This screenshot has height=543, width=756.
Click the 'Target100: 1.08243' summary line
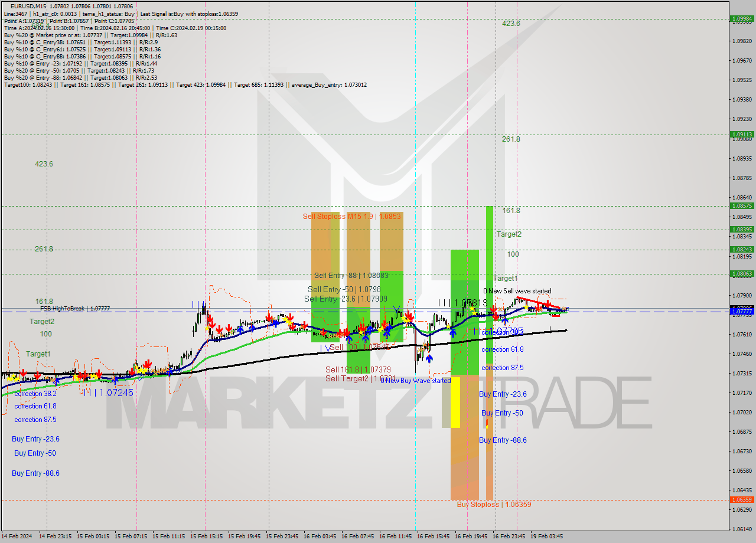[185, 84]
